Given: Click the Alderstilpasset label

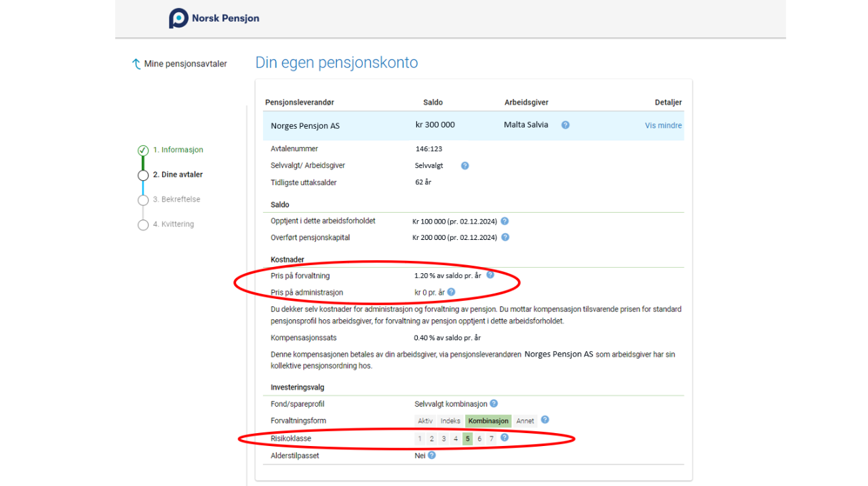Looking at the screenshot, I should (295, 455).
